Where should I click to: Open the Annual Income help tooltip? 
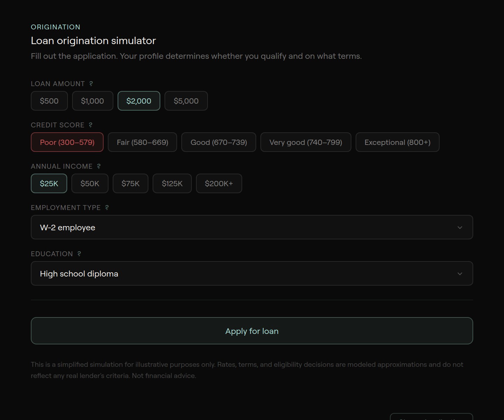pyautogui.click(x=98, y=166)
